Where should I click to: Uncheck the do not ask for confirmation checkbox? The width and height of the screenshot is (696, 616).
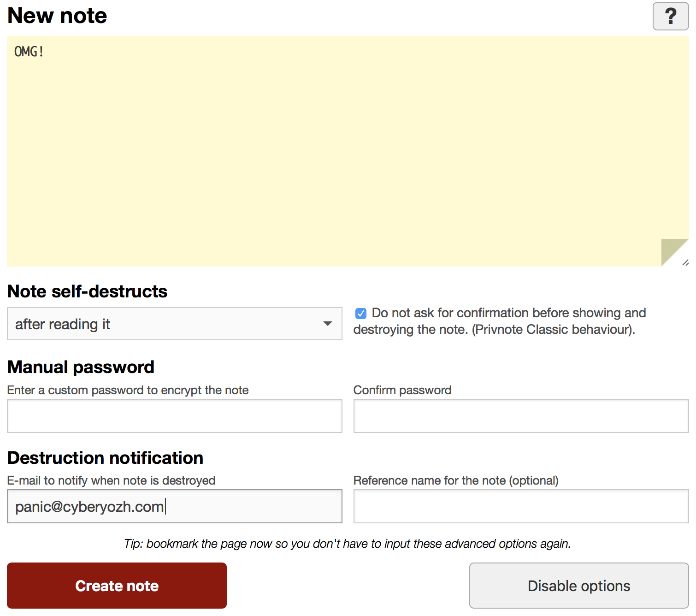coord(361,314)
